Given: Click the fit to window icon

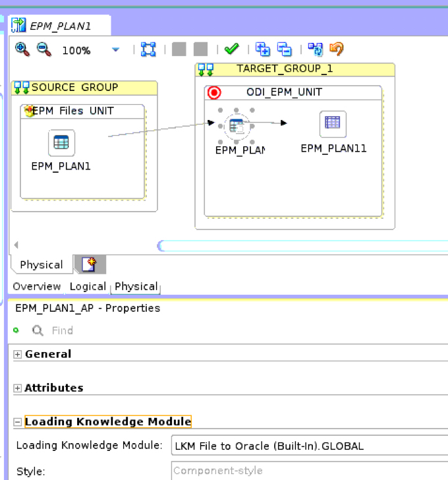Looking at the screenshot, I should pyautogui.click(x=148, y=49).
